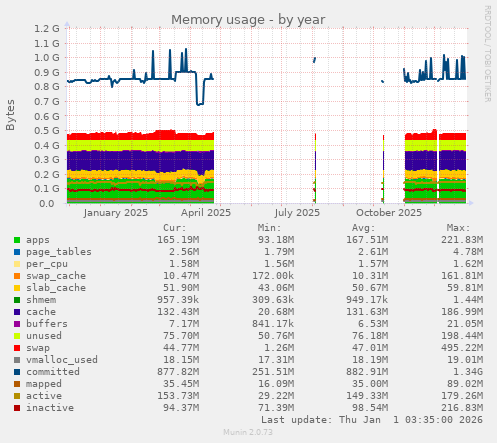The width and height of the screenshot is (497, 443).
Task: Click the 'October 2025' axis label
Action: click(389, 213)
